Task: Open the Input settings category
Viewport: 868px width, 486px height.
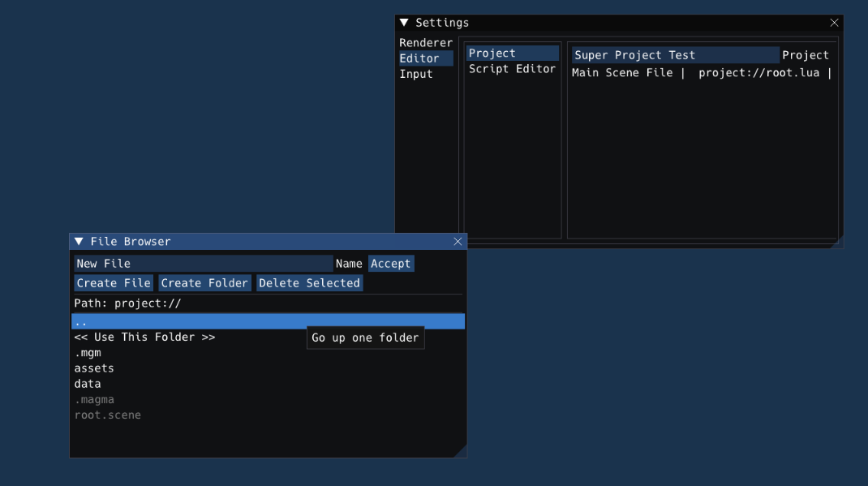Action: click(426, 74)
